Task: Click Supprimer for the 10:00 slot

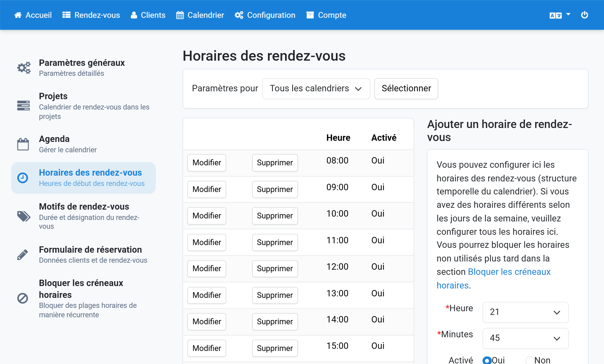Action: tap(275, 216)
